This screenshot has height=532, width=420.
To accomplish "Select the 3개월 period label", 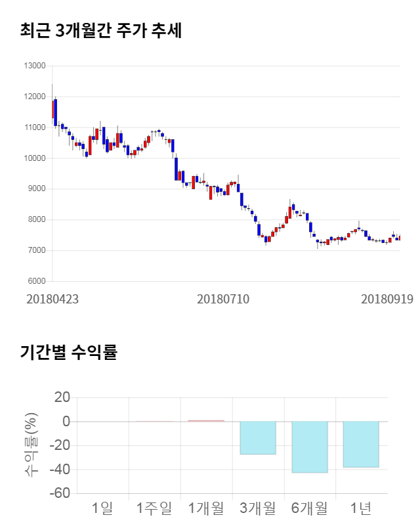I will (258, 508).
